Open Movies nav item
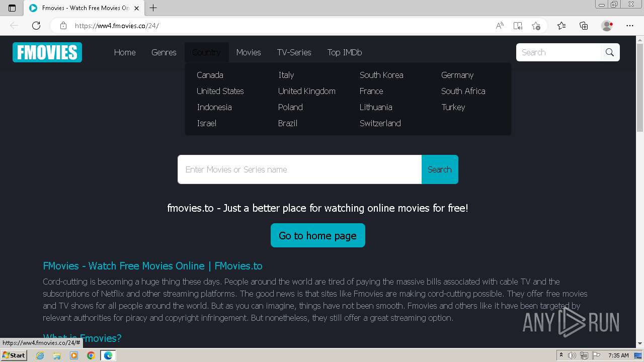This screenshot has width=644, height=362. coord(249,52)
